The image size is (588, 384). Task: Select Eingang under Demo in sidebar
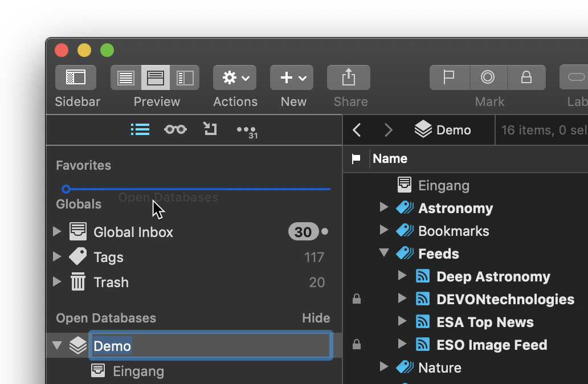point(138,371)
